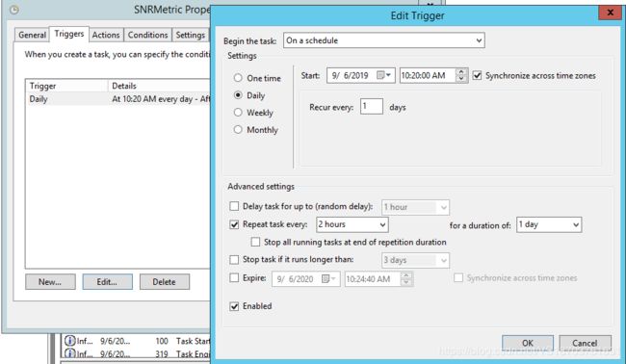Toggle Synchronize across time zones for Start
The width and height of the screenshot is (626, 364).
[477, 75]
